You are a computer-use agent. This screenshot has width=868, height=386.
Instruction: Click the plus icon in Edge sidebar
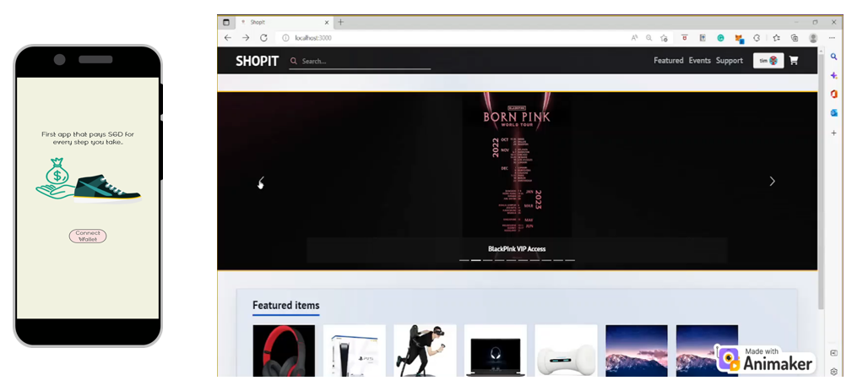pos(833,133)
